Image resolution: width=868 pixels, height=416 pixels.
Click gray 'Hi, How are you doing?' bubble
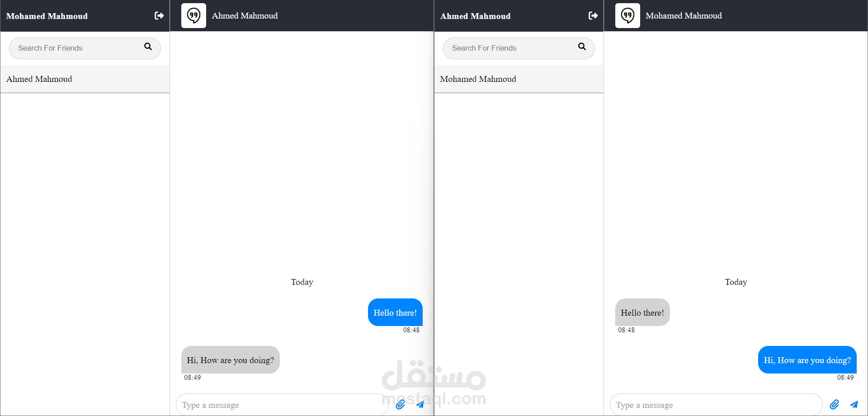tap(231, 359)
